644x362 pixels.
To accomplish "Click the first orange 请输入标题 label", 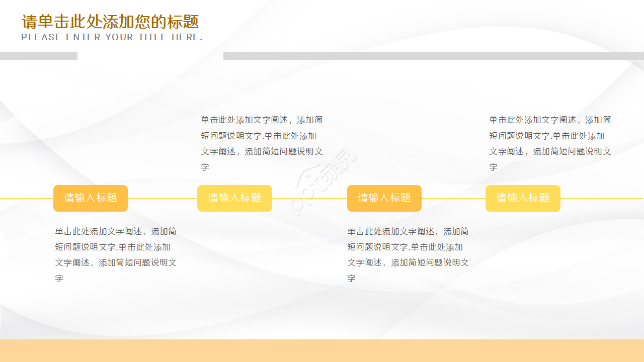I will click(91, 198).
